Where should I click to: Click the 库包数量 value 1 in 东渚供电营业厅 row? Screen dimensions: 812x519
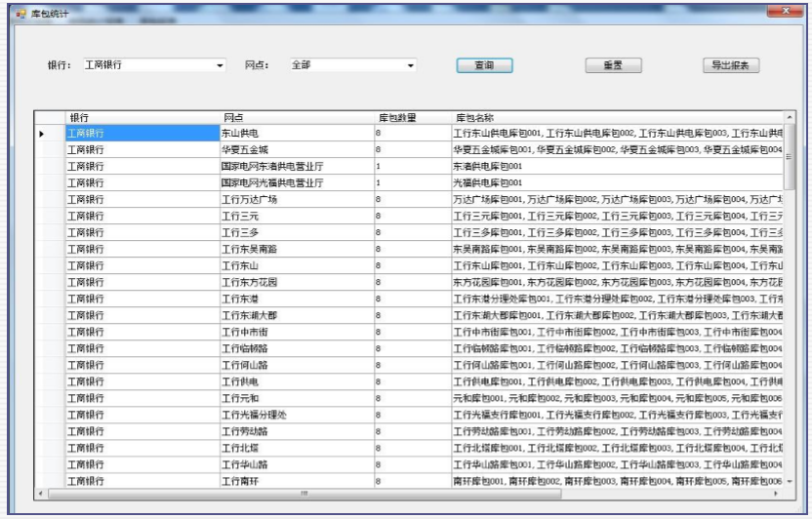click(x=413, y=166)
